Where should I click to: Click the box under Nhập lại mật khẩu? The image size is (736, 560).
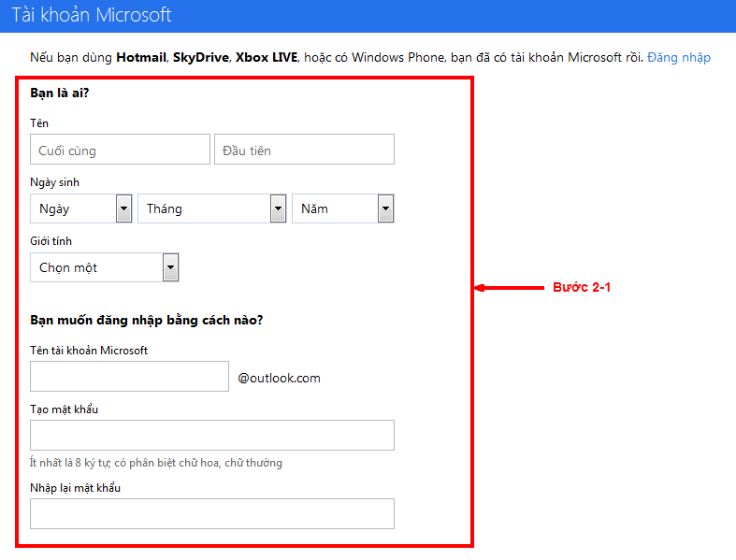pos(212,514)
